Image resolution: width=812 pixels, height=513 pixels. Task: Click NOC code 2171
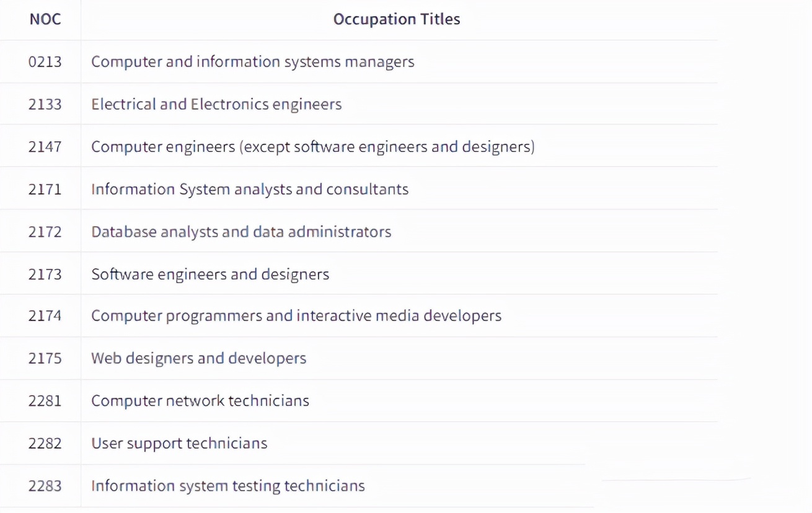(x=45, y=189)
